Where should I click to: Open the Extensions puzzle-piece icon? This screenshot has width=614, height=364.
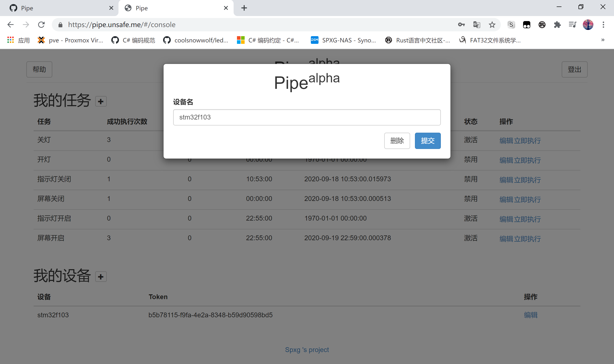coord(557,24)
